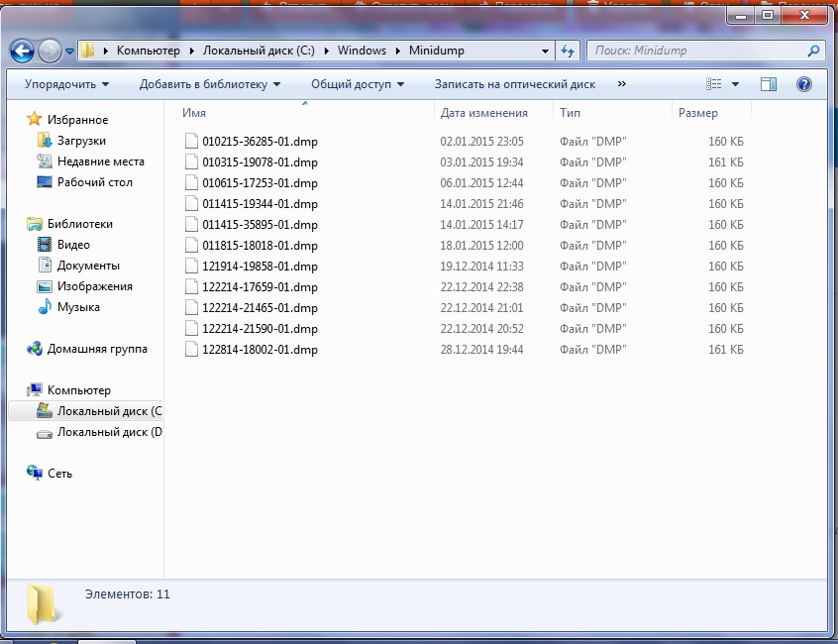Select file 011815-18018-01.dmp
838x644 pixels.
260,246
